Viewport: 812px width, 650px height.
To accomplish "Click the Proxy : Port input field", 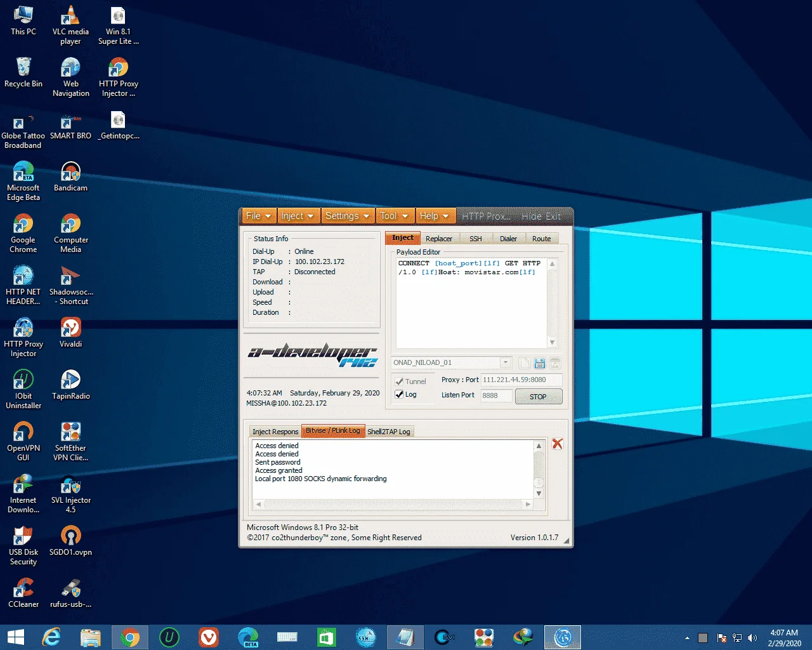I will [521, 380].
